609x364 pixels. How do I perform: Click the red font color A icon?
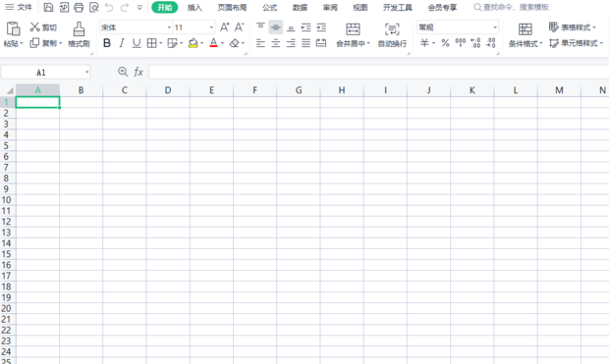tap(213, 43)
